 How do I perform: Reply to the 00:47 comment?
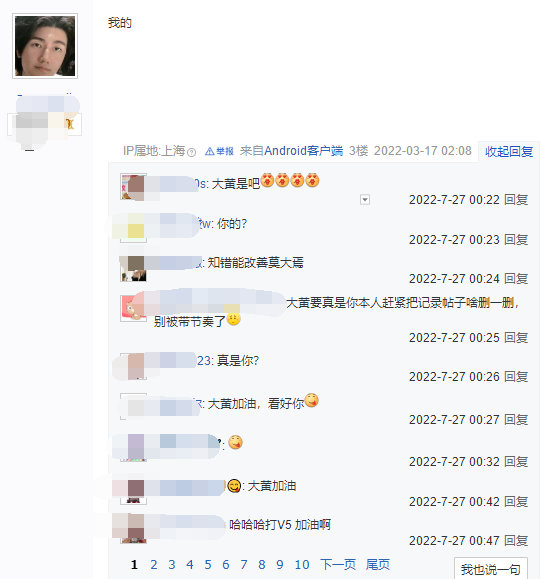click(x=516, y=541)
